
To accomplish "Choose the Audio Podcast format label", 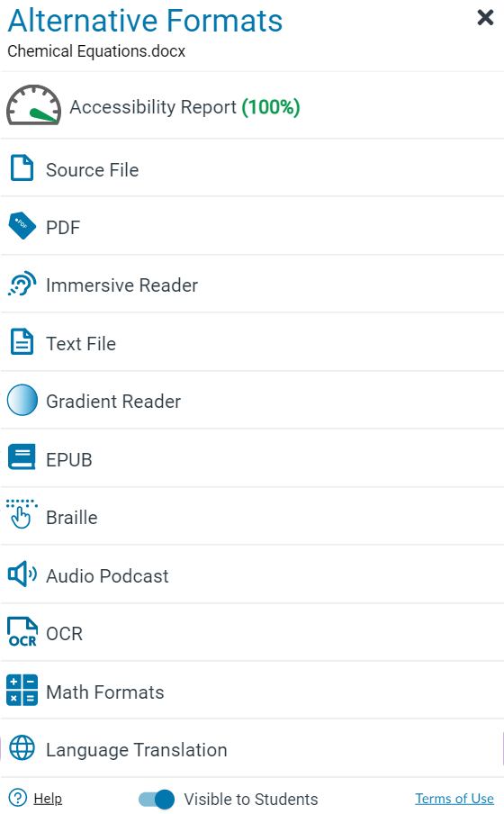I will click(x=107, y=575).
